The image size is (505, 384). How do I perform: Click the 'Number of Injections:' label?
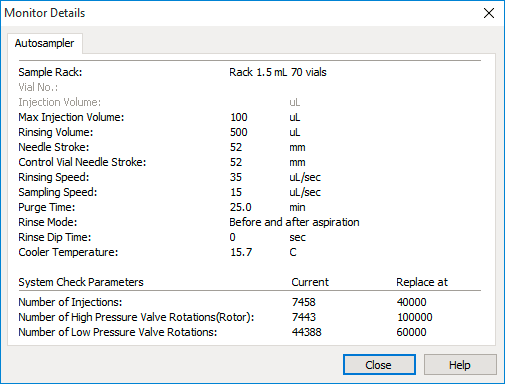coord(70,302)
